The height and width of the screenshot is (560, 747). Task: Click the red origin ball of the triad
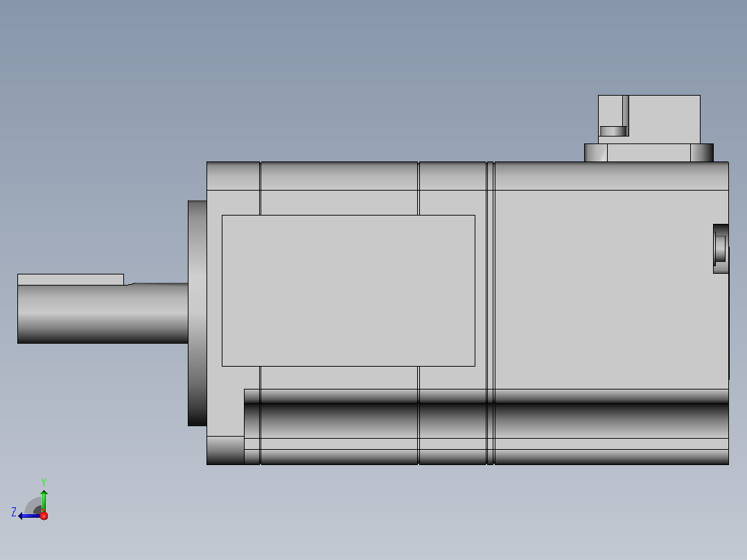click(44, 516)
